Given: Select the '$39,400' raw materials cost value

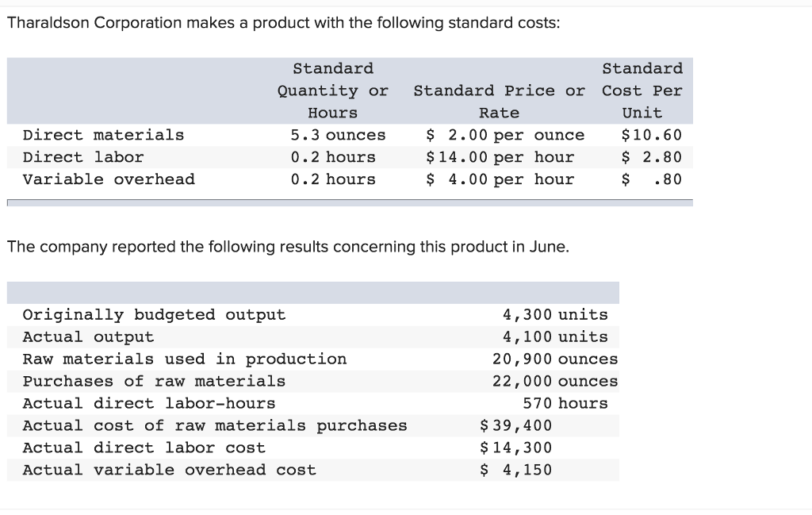Looking at the screenshot, I should [x=516, y=426].
